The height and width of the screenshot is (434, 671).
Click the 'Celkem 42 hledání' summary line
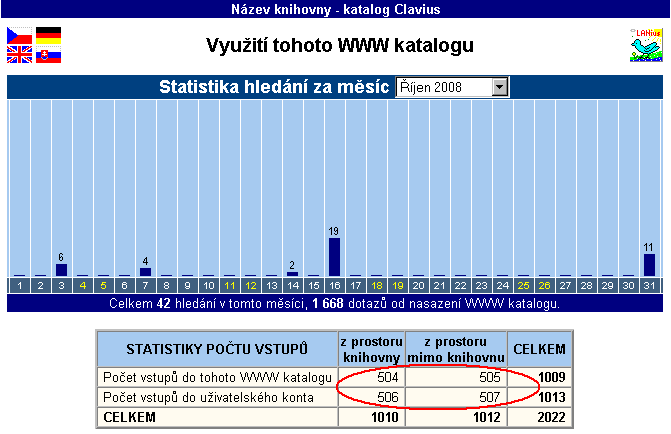[335, 303]
